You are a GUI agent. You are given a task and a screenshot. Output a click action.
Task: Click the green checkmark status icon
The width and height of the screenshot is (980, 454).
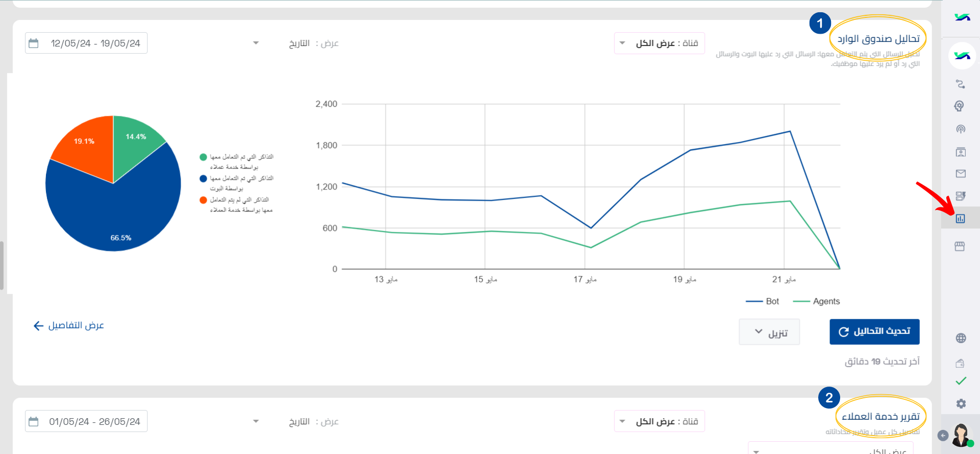pos(961,381)
